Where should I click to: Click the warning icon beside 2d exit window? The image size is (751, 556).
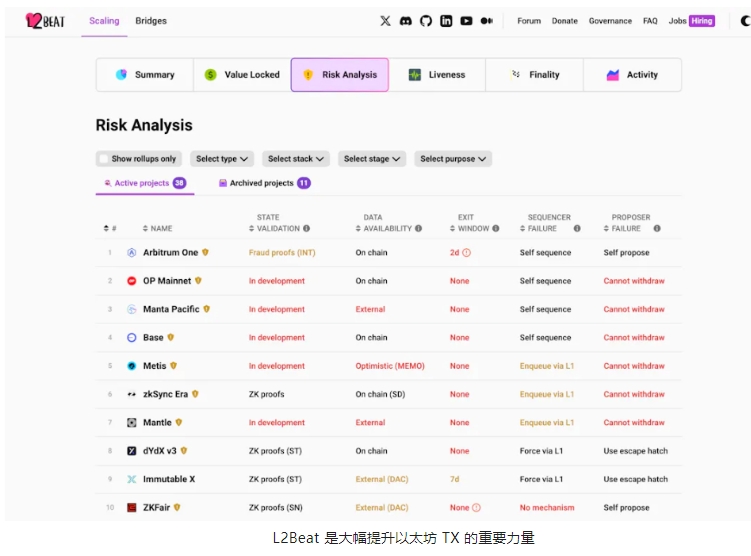pos(467,252)
